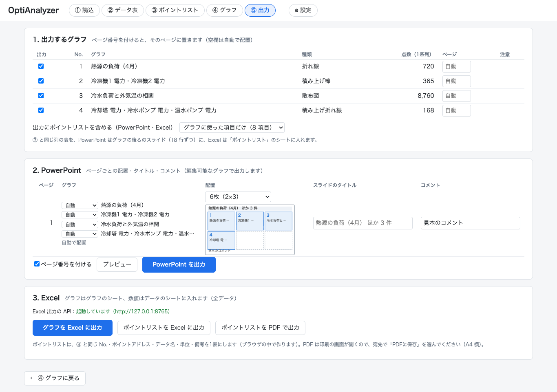Uncheck output for 冷水負荷と外気温の相関
This screenshot has width=557, height=392.
point(41,96)
